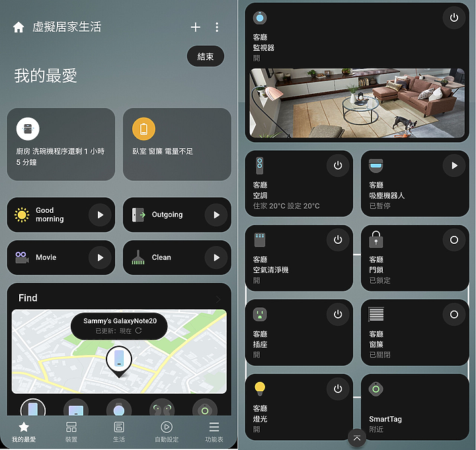Select the phone device under Find map
This screenshot has width=476, height=450.
coord(33,408)
